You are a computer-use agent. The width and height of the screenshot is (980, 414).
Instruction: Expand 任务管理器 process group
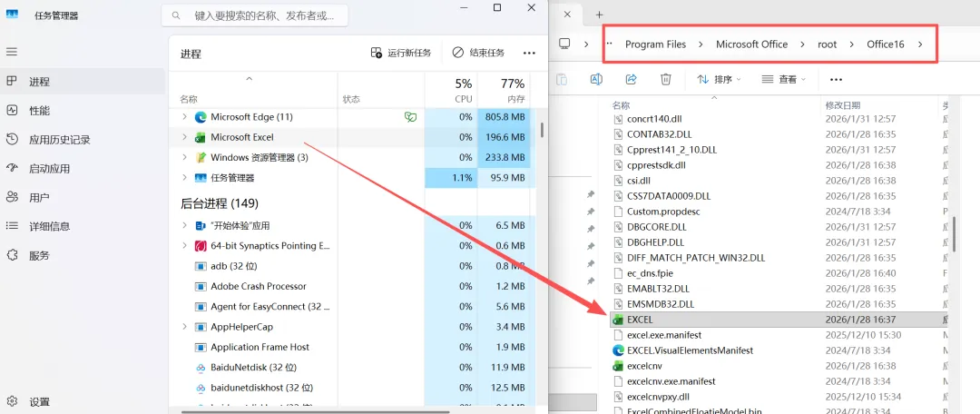[x=183, y=178]
